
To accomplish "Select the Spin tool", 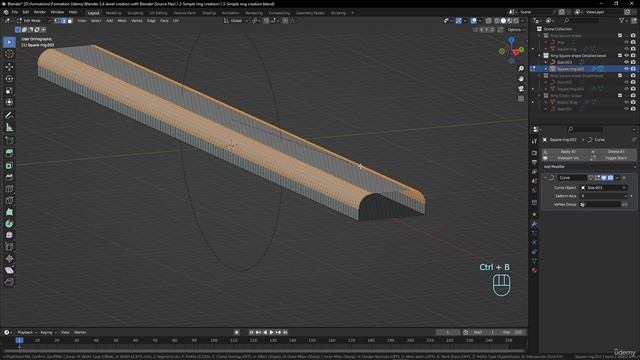I will pos(9,224).
